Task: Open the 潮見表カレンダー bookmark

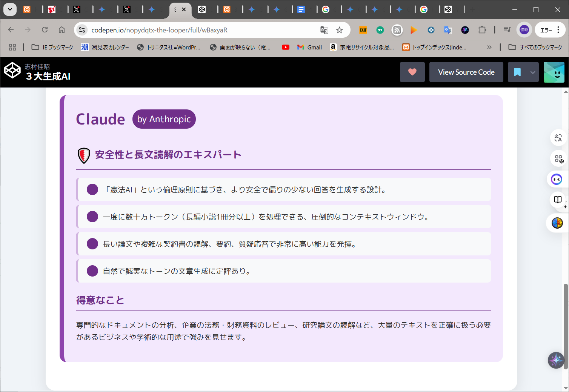Action: tap(105, 47)
